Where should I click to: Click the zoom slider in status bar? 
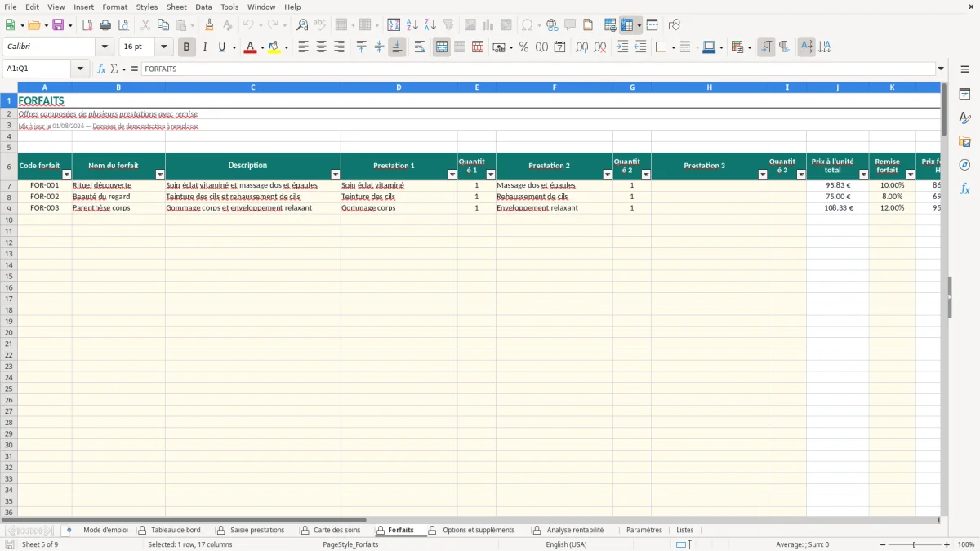tap(914, 544)
